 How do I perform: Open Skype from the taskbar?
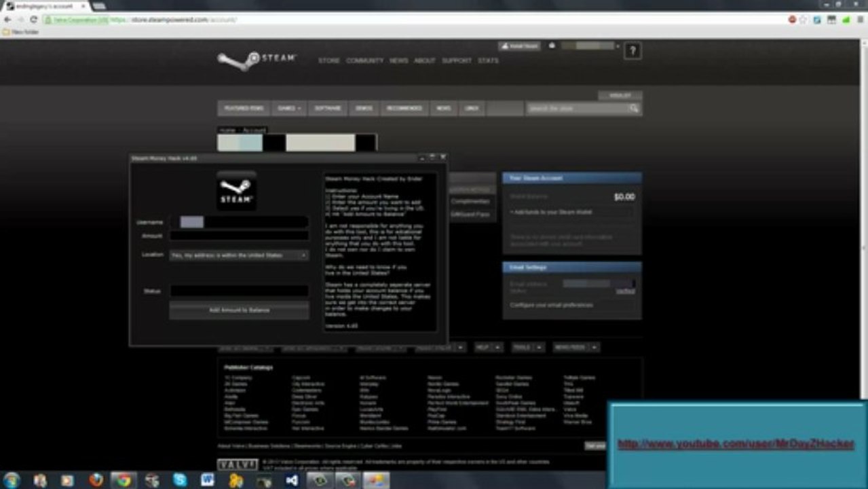(180, 480)
